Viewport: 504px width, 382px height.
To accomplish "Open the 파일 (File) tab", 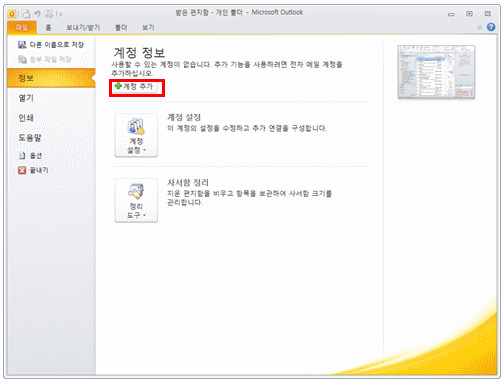I will pos(22,28).
